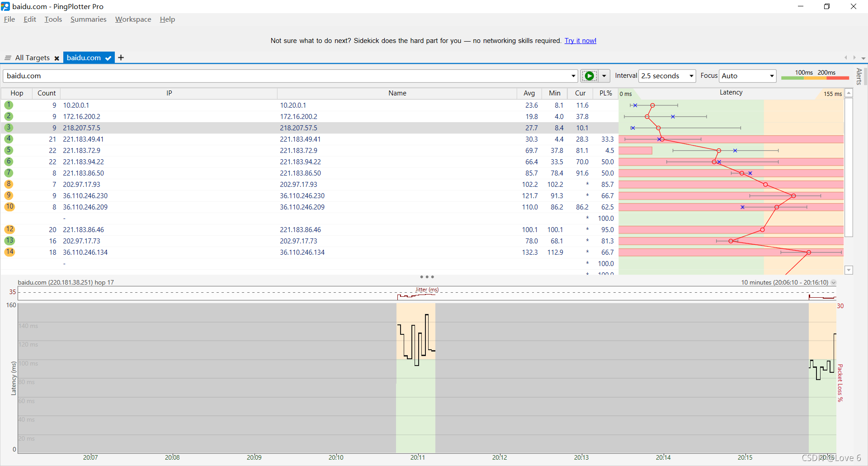Open the Focus Auto dropdown
This screenshot has width=868, height=466.
(x=748, y=76)
